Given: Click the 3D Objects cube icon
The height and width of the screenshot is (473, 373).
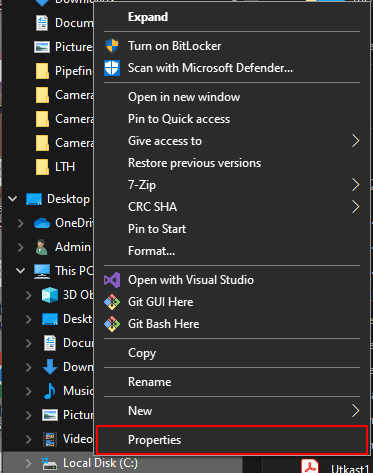Looking at the screenshot, I should (x=50, y=295).
